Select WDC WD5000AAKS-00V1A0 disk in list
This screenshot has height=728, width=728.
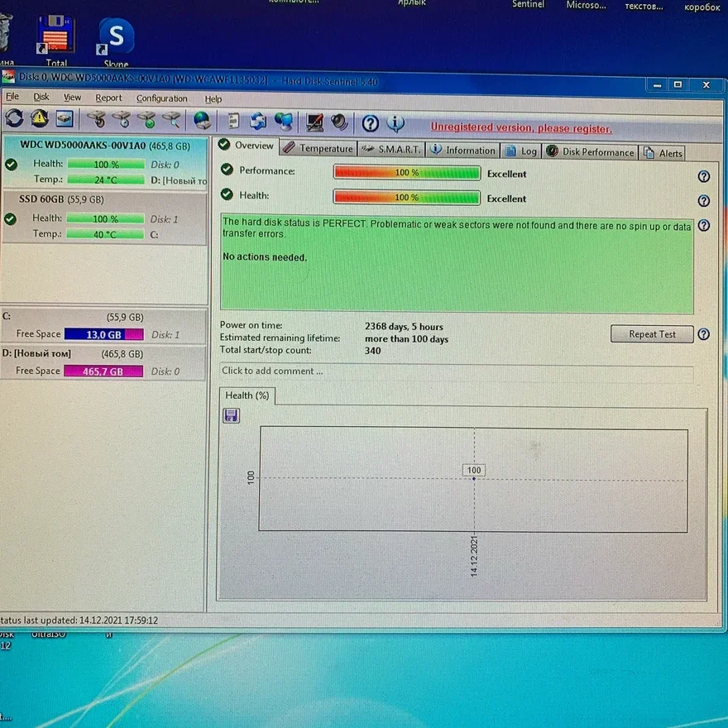coord(104,162)
